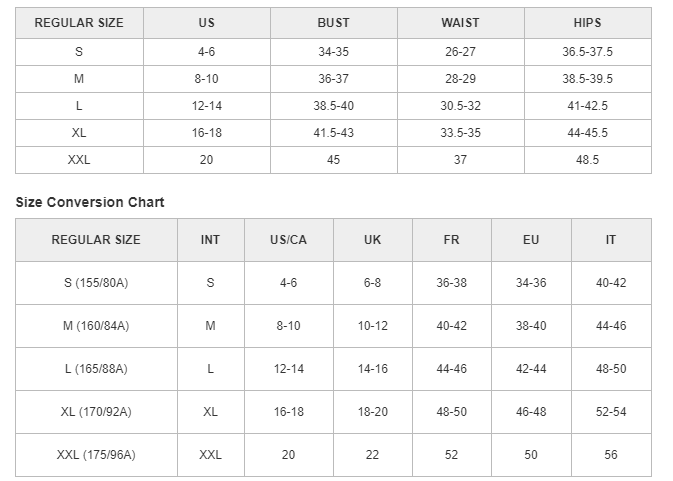Click the FR column header
The width and height of the screenshot is (673, 481).
pos(451,240)
